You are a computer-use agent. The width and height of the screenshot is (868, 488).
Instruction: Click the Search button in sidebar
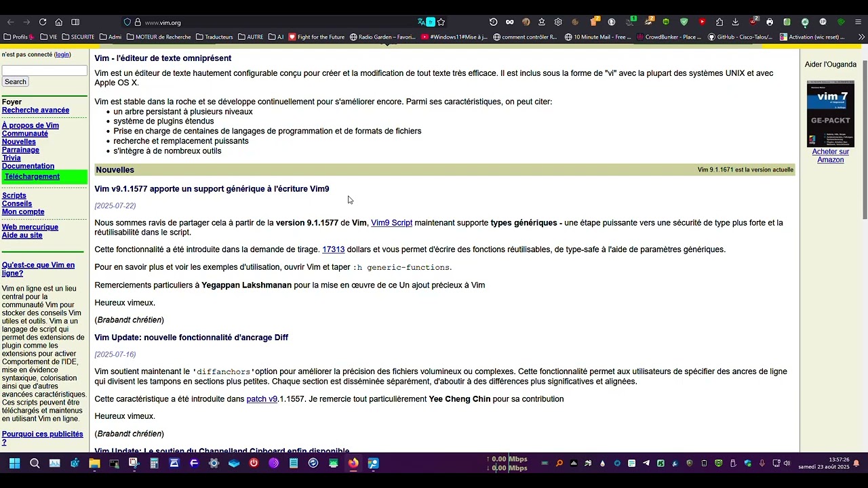[x=15, y=82]
